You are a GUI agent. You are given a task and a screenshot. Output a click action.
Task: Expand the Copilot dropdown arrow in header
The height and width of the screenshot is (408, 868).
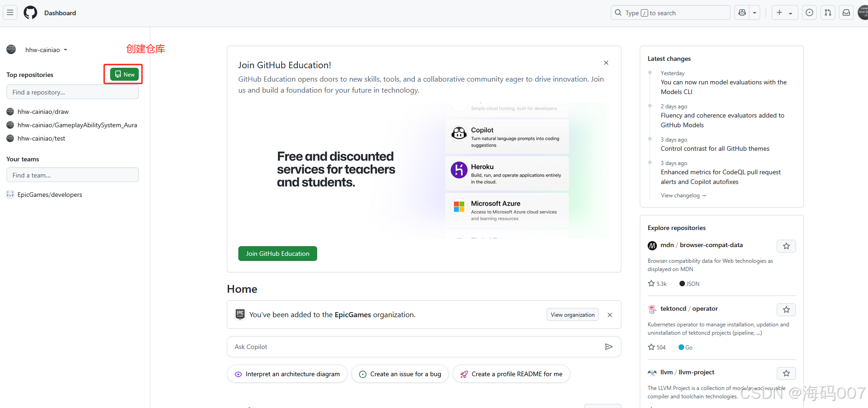click(755, 12)
